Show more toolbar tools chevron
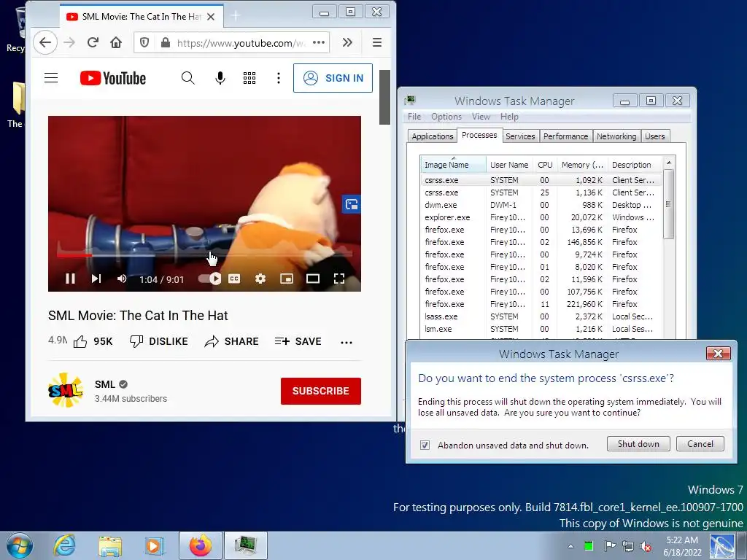Viewport: 747px width, 560px height. click(x=347, y=43)
